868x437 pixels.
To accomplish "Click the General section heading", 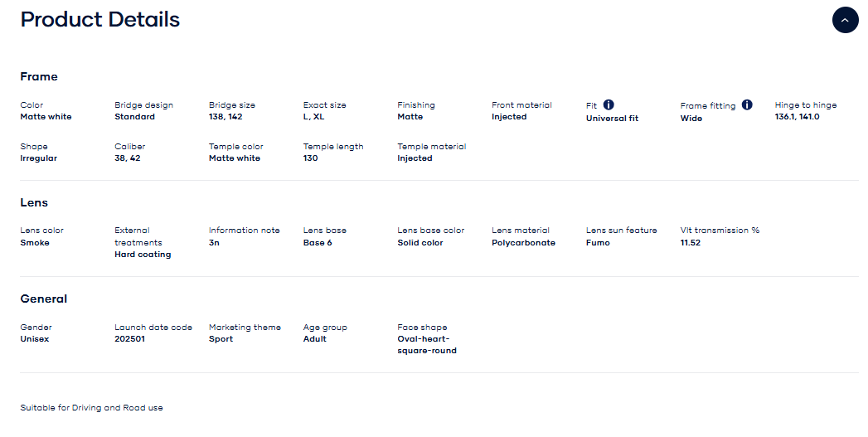I will pos(44,299).
